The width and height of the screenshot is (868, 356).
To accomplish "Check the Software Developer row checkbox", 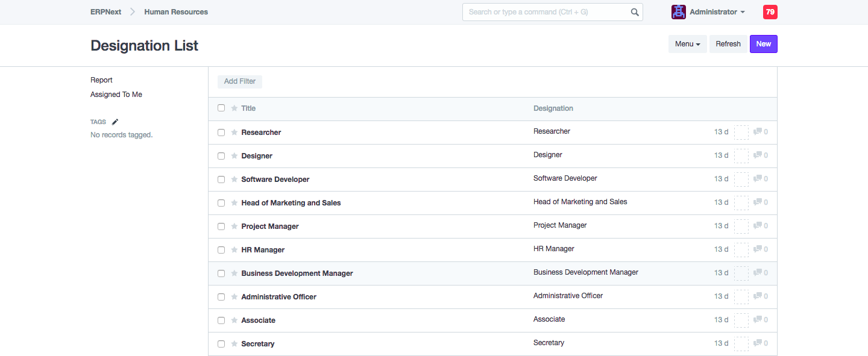I will coord(221,180).
